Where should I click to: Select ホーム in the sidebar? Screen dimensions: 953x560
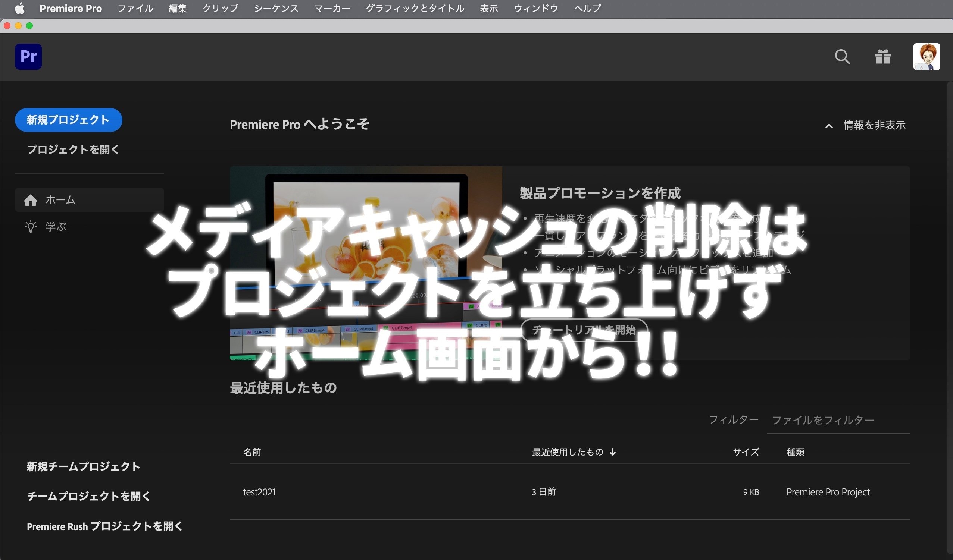point(89,200)
